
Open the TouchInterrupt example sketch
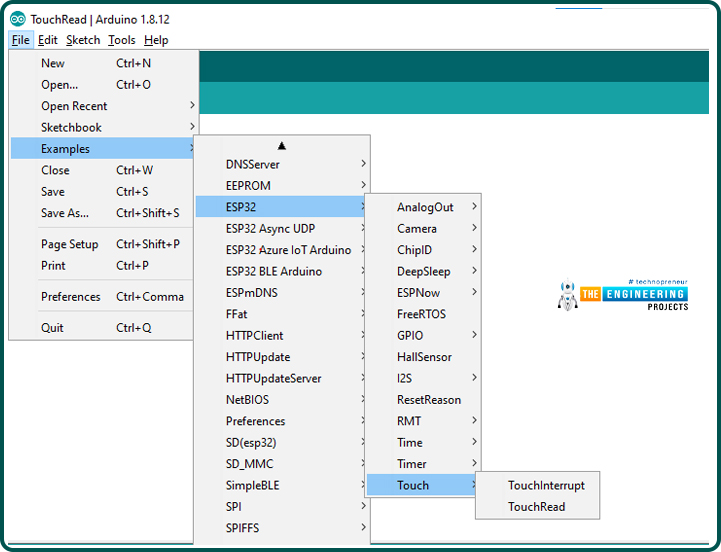tap(546, 485)
